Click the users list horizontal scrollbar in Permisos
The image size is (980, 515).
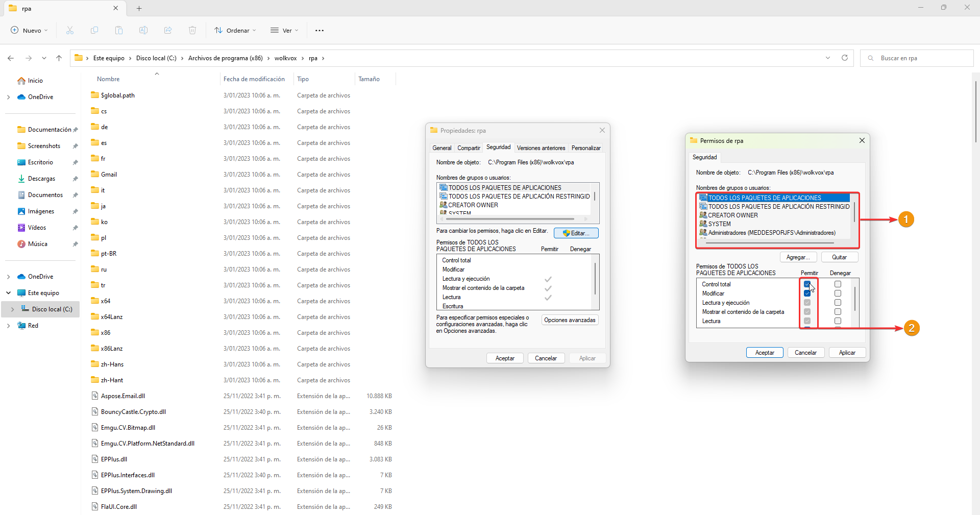[770, 243]
